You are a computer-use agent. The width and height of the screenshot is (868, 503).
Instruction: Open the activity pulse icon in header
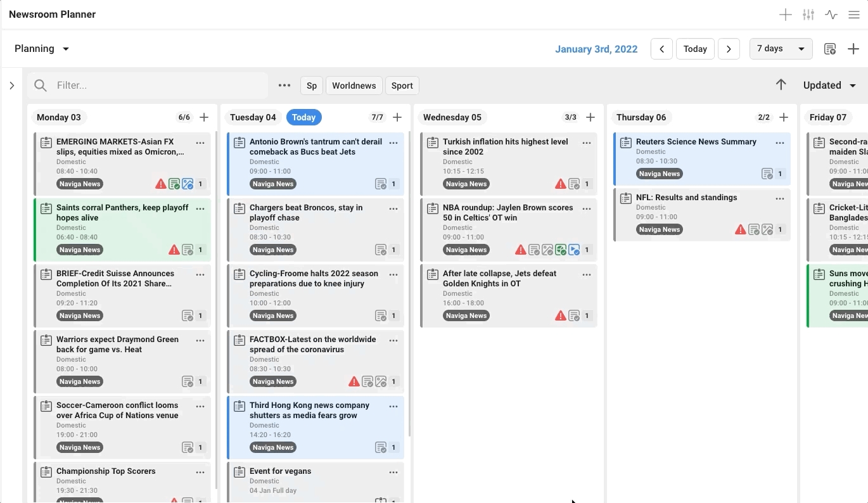tap(831, 15)
